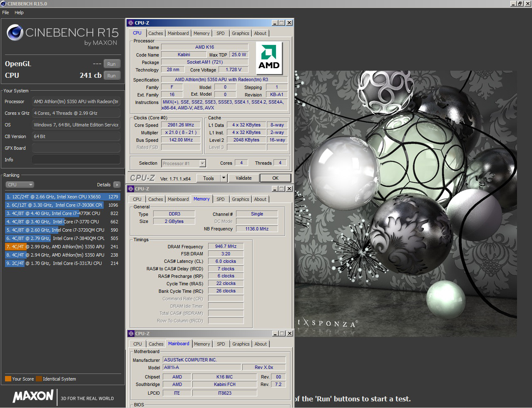The height and width of the screenshot is (408, 532).
Task: Run the CPU benchmark test
Action: click(112, 76)
